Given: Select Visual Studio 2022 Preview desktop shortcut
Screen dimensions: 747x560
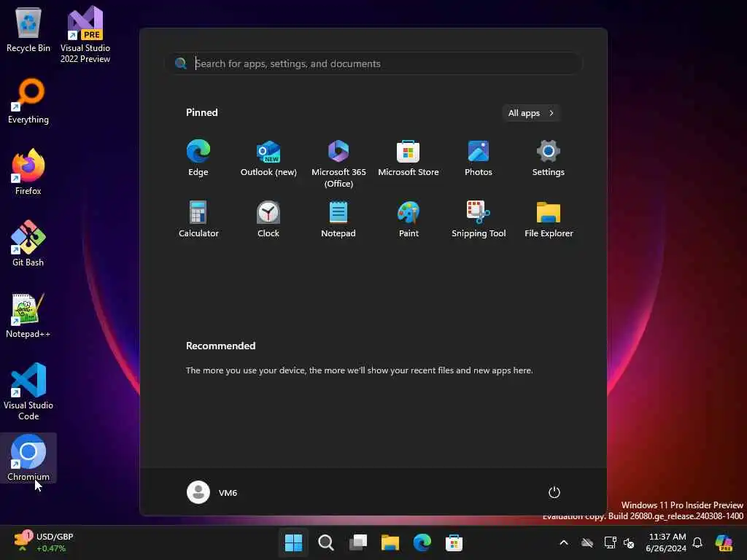Looking at the screenshot, I should coord(85,35).
